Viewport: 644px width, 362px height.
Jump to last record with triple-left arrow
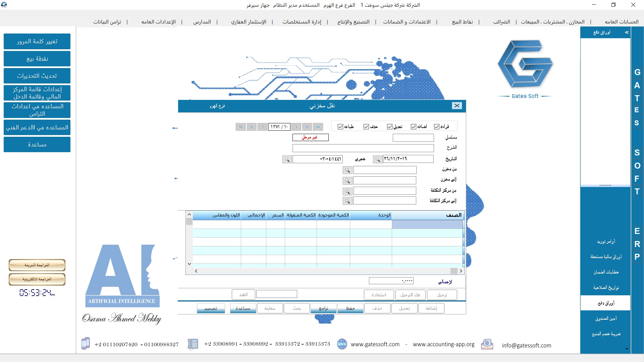(241, 127)
